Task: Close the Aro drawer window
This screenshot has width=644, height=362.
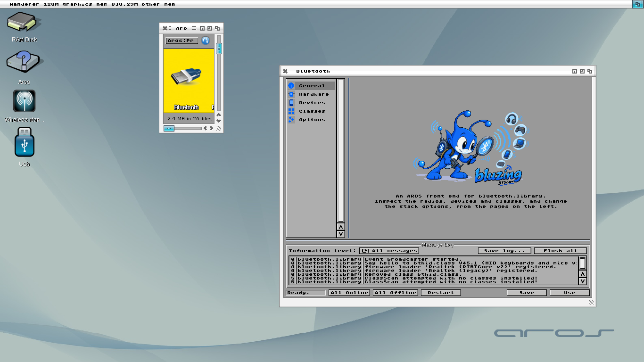Action: click(165, 28)
